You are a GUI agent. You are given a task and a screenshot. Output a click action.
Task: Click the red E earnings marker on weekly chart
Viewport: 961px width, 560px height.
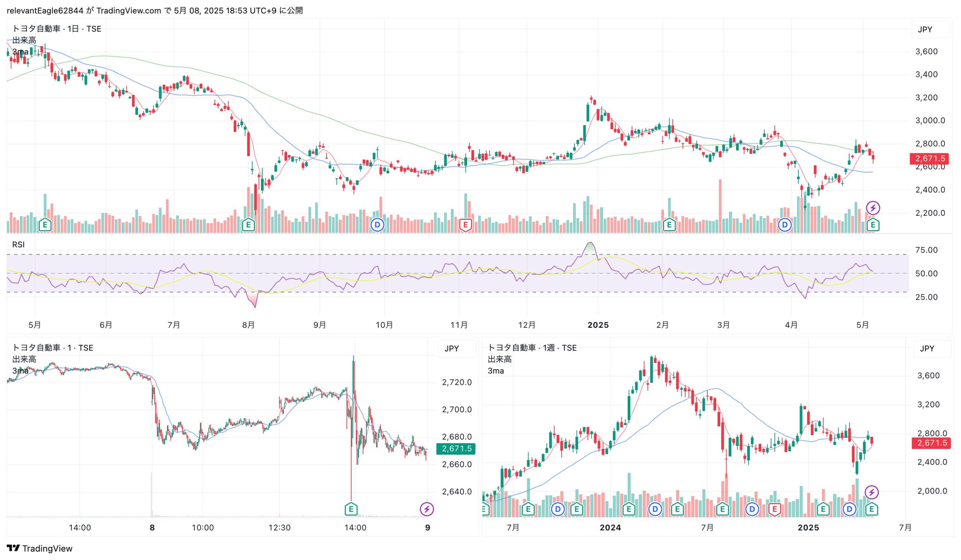tap(774, 509)
